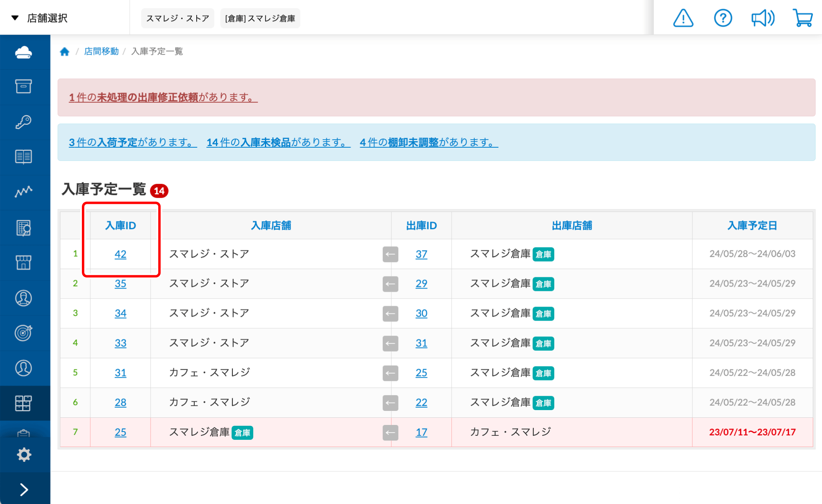Go to 店間移動 in the breadcrumb
This screenshot has width=822, height=504.
(101, 51)
